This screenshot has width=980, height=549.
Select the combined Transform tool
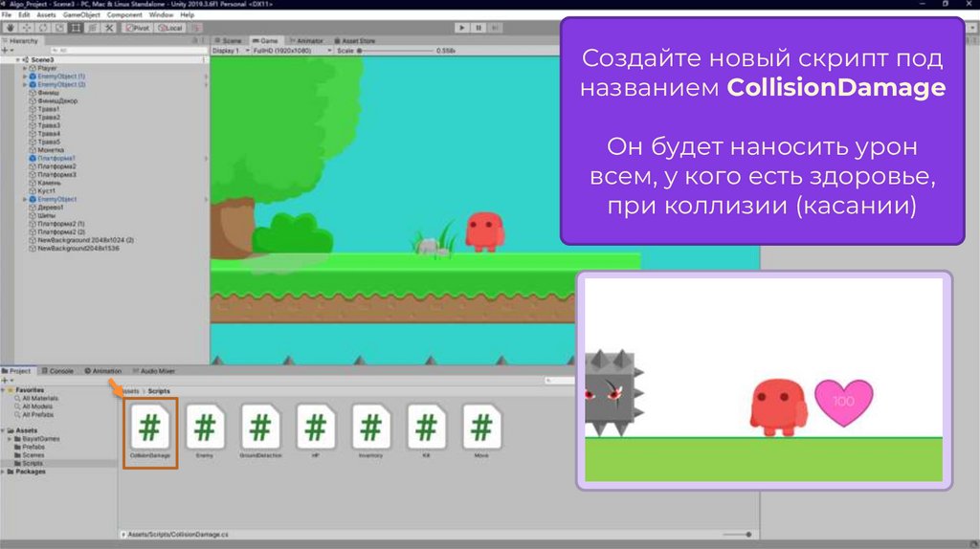coord(92,28)
